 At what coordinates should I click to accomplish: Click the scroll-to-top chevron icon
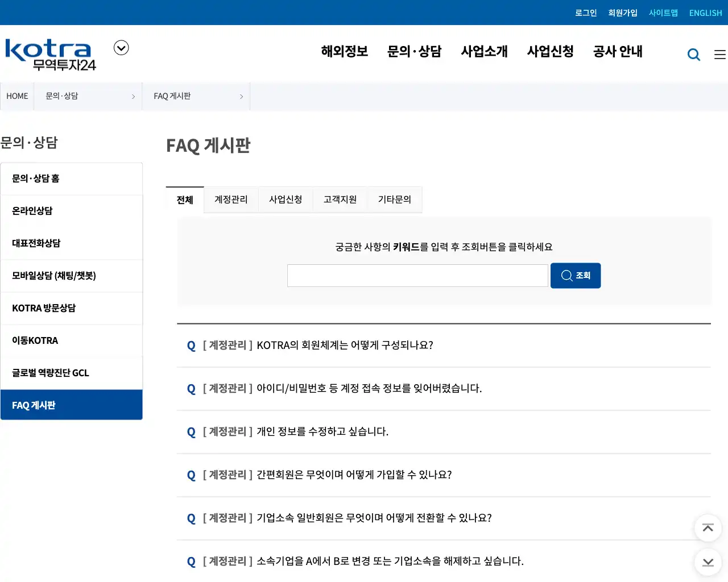(x=708, y=528)
